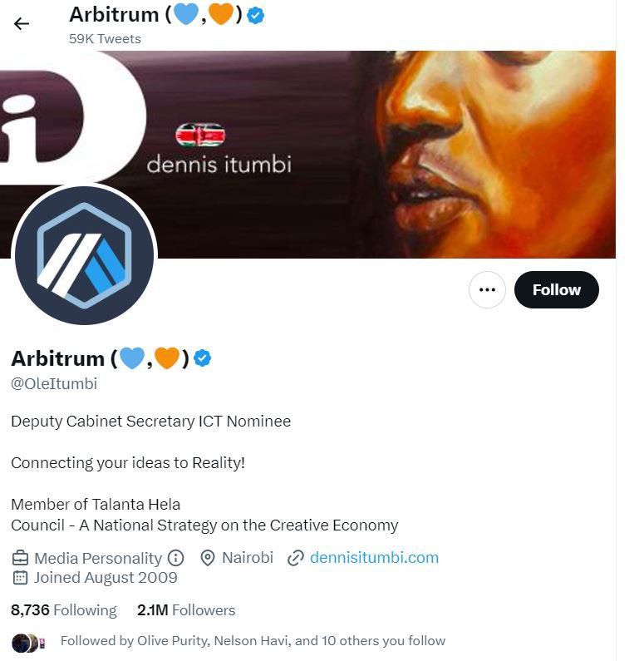Screen dimensions: 644x661
Task: View the 8,736 Following list
Action: 64,610
